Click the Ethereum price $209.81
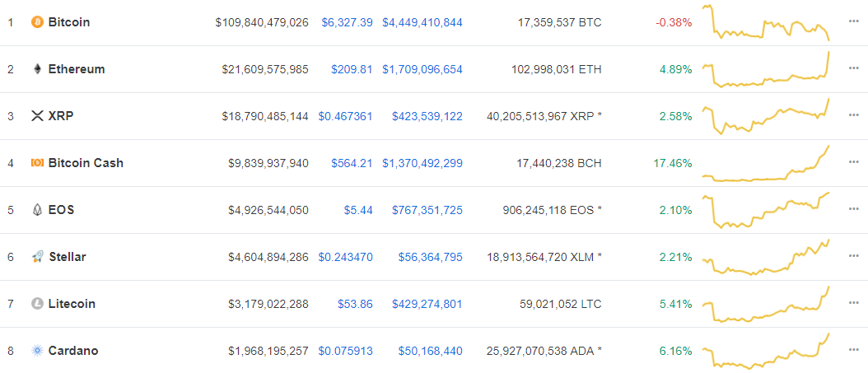 [x=352, y=69]
